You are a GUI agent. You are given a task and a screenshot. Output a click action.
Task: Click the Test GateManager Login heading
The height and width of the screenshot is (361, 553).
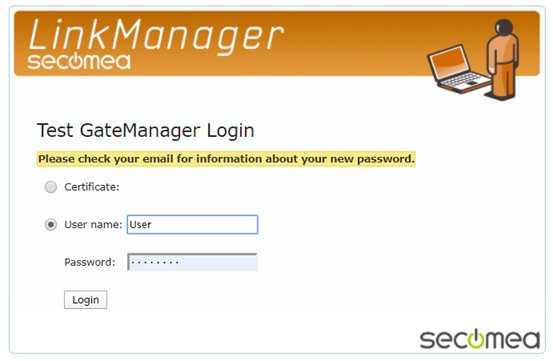tap(146, 131)
